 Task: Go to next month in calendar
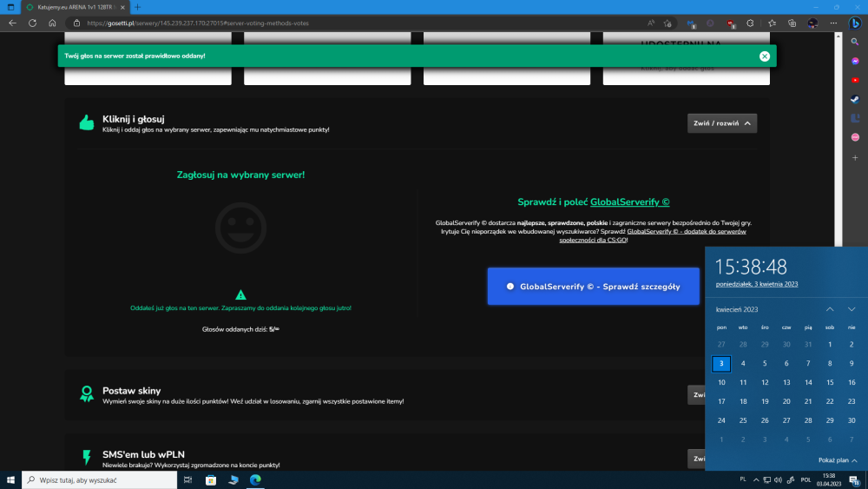pyautogui.click(x=852, y=309)
